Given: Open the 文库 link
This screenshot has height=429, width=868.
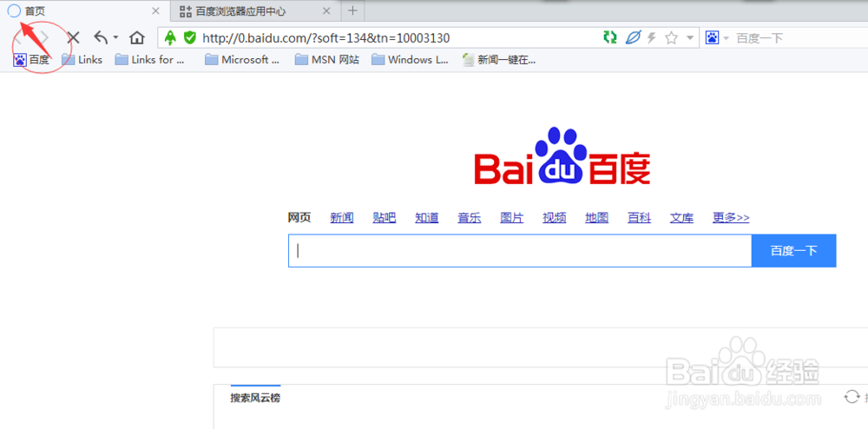Looking at the screenshot, I should coord(682,218).
